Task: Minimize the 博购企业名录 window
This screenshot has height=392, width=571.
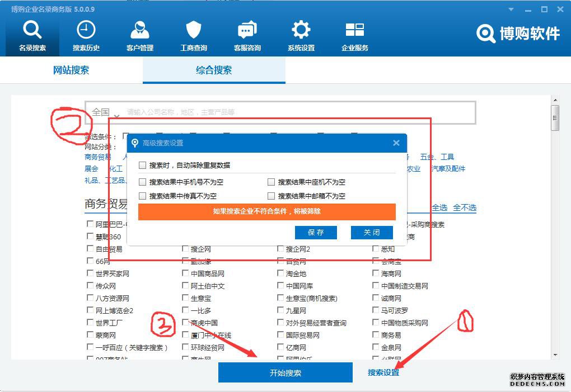Action: (x=528, y=10)
